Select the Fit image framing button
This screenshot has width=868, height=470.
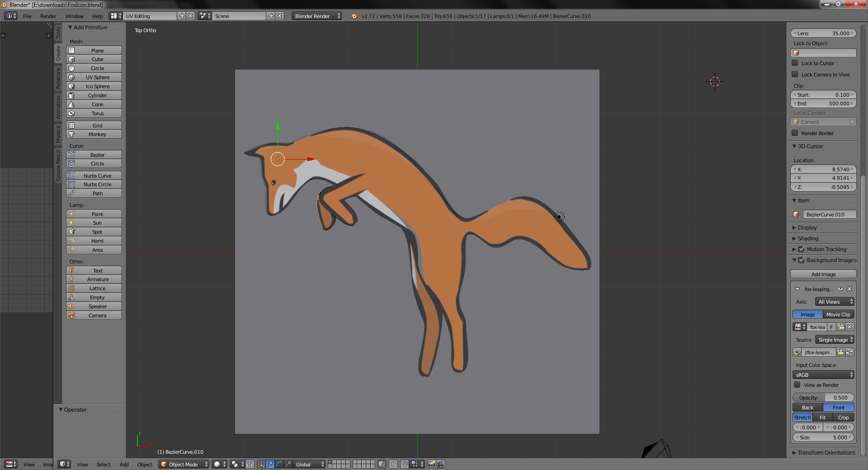coord(822,418)
